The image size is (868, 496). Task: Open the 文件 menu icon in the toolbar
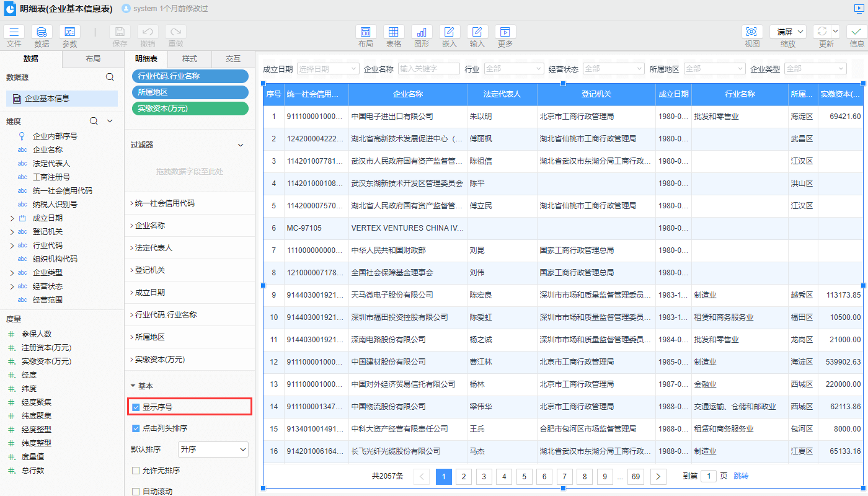tap(14, 32)
